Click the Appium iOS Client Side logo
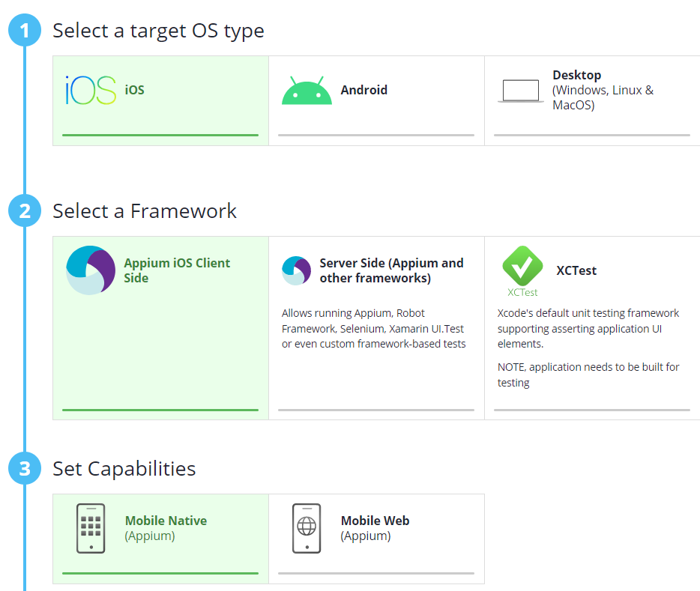This screenshot has width=700, height=591. coord(91,270)
